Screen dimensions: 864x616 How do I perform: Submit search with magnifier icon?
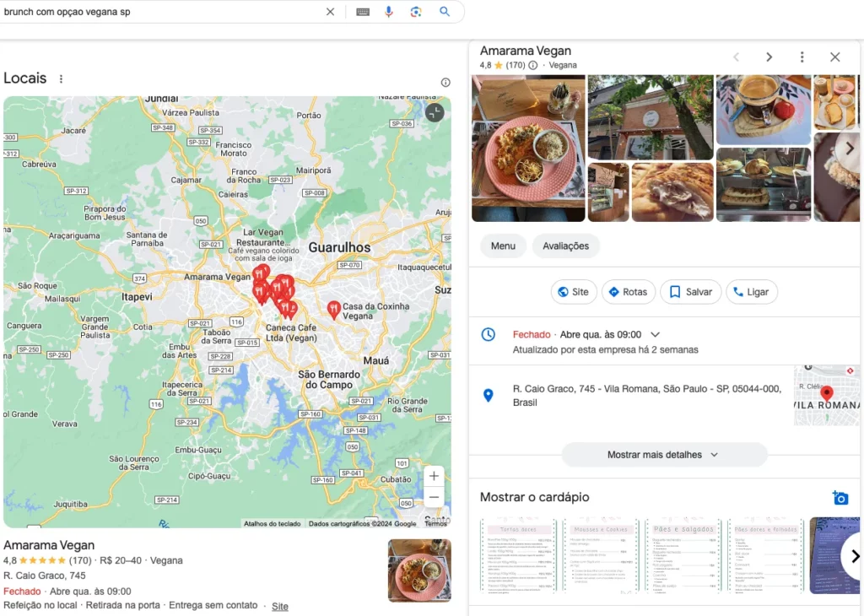coord(445,12)
